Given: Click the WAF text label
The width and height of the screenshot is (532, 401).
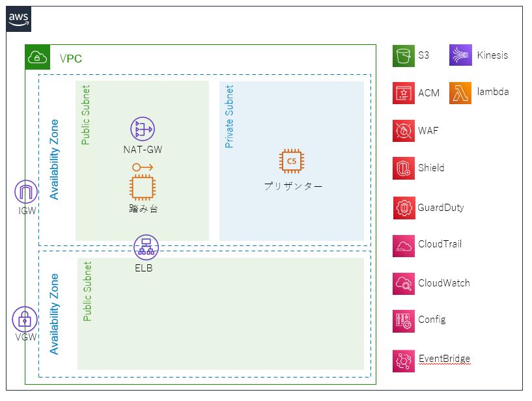Looking at the screenshot, I should (428, 130).
